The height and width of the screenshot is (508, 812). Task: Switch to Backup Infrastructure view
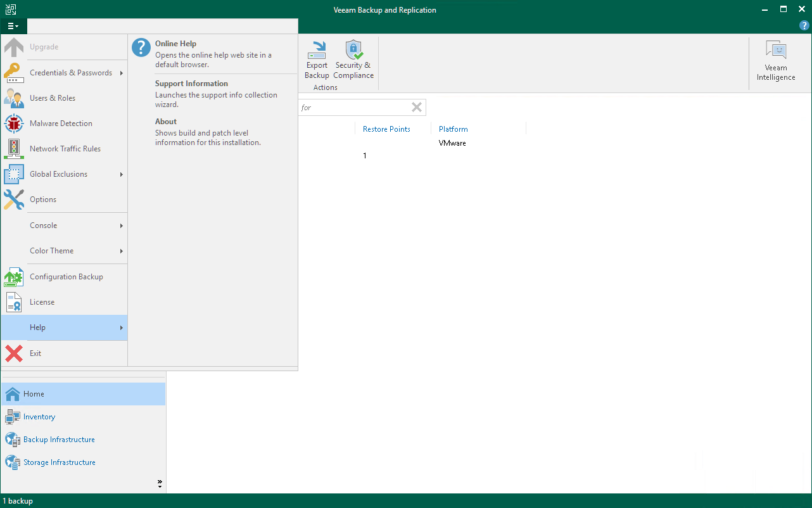point(83,440)
